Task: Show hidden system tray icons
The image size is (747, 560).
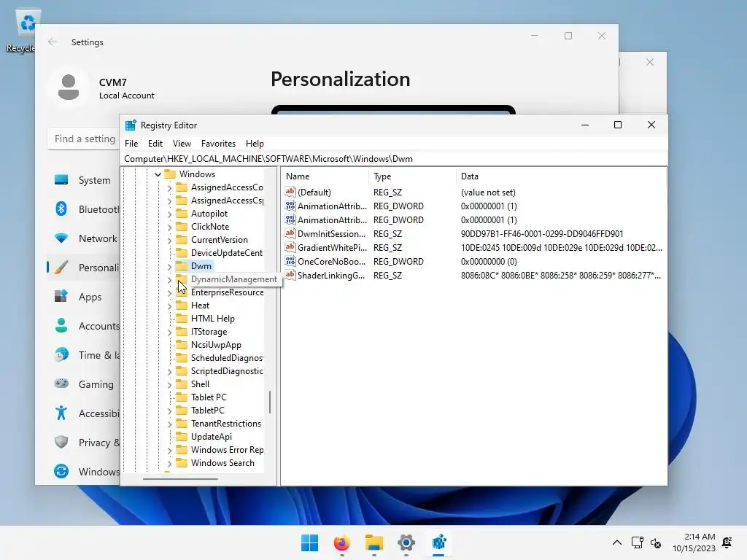Action: click(616, 542)
